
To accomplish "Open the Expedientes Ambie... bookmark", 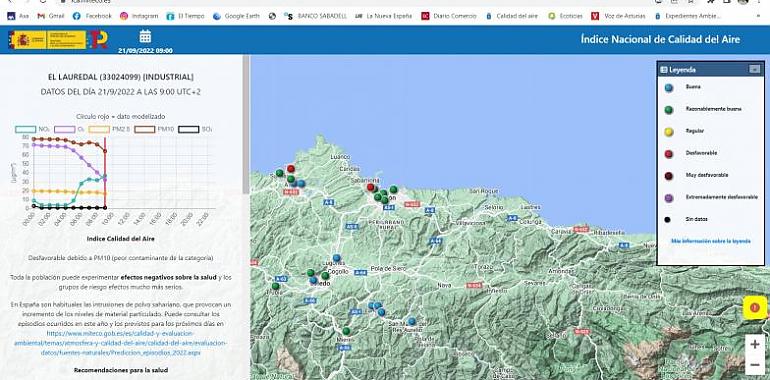I will click(x=688, y=16).
